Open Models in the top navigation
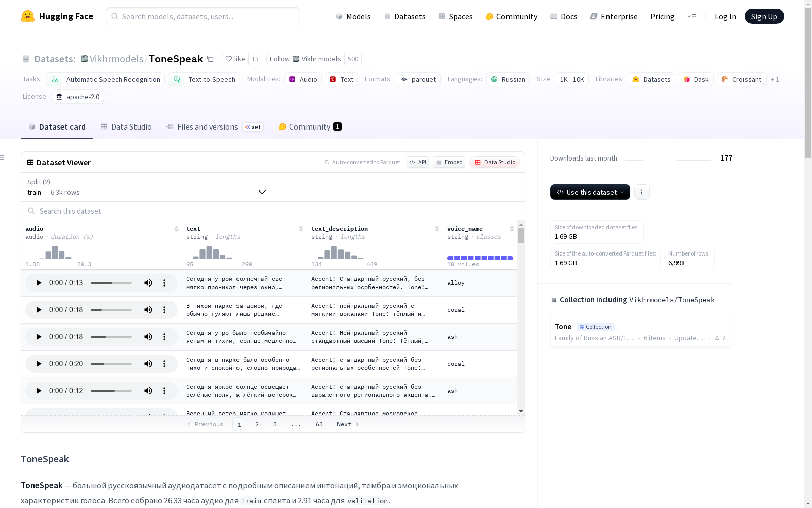This screenshot has height=508, width=812. pyautogui.click(x=353, y=16)
